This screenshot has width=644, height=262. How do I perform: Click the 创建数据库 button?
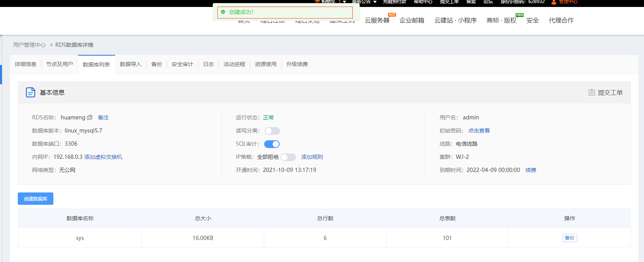click(36, 199)
